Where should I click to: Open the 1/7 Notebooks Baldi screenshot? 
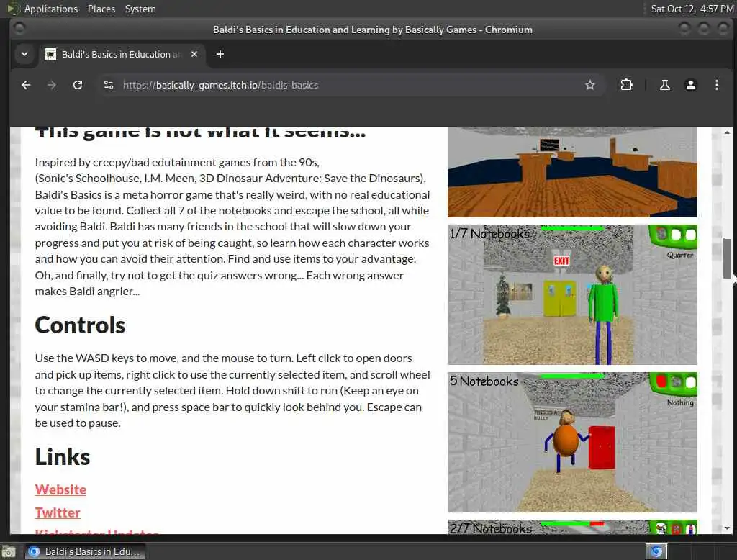(x=572, y=294)
